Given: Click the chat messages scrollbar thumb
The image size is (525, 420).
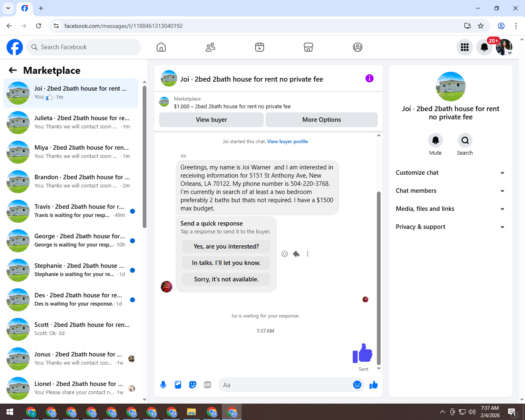Looking at the screenshot, I should pos(379,278).
